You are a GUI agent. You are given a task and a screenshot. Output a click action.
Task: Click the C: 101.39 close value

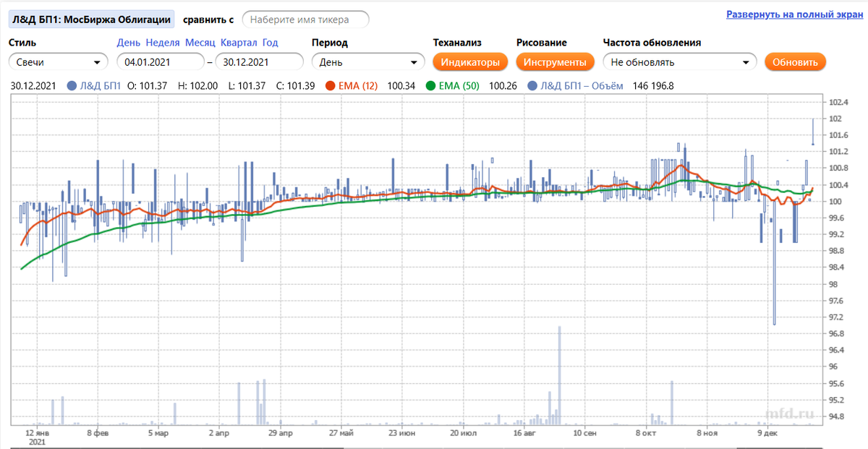click(296, 86)
